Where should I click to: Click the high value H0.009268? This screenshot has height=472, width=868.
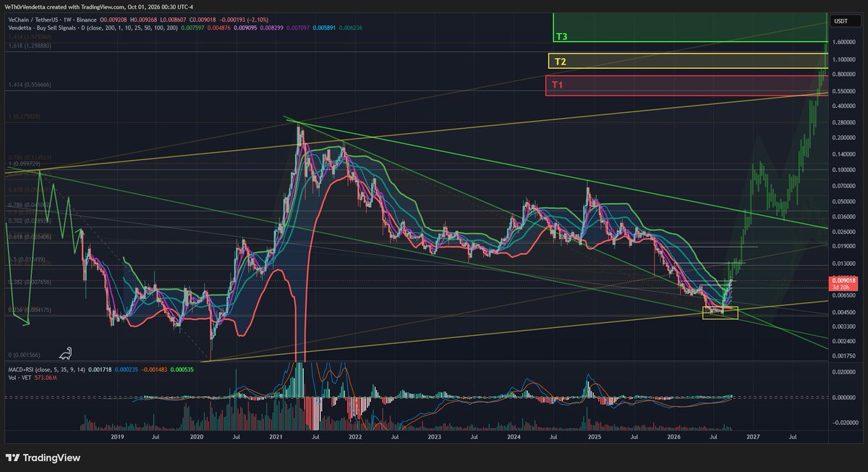(x=143, y=21)
